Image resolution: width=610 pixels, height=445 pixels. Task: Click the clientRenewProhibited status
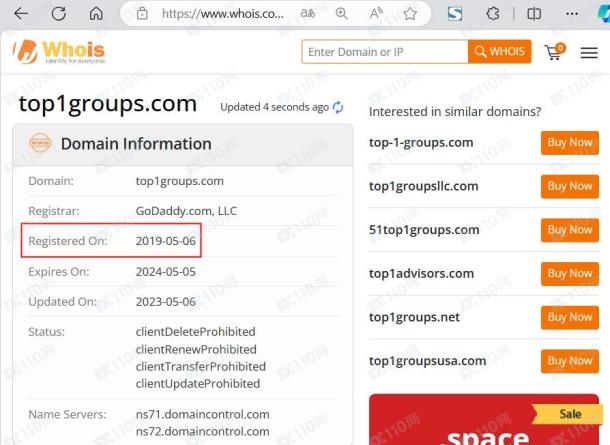196,349
